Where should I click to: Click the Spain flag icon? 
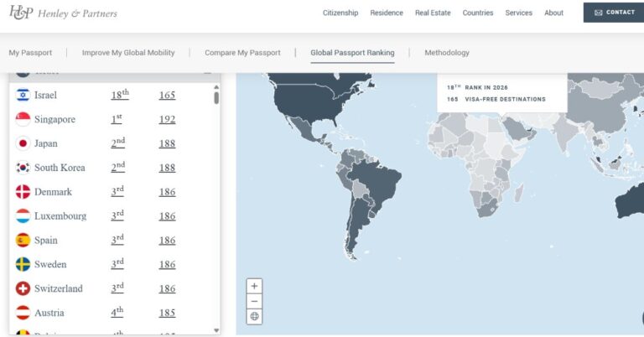(x=23, y=240)
